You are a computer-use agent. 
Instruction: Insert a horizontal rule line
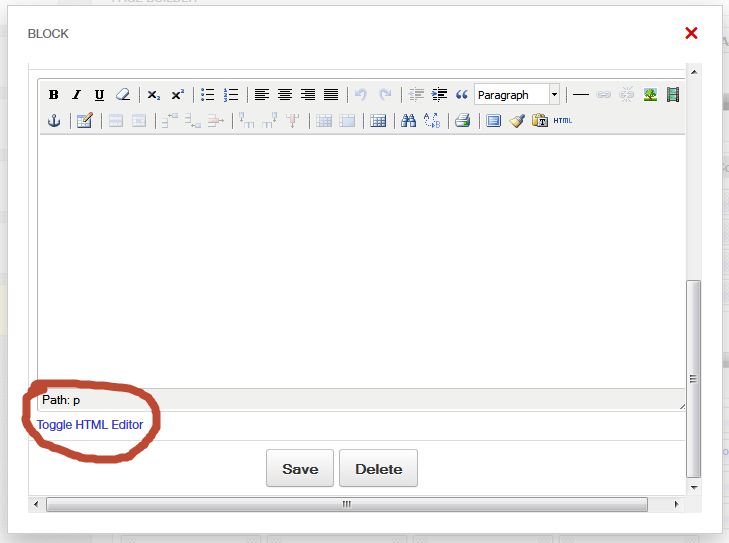(581, 95)
